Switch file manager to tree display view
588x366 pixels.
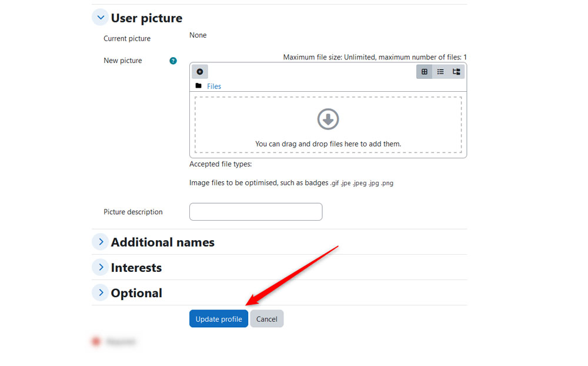point(456,71)
